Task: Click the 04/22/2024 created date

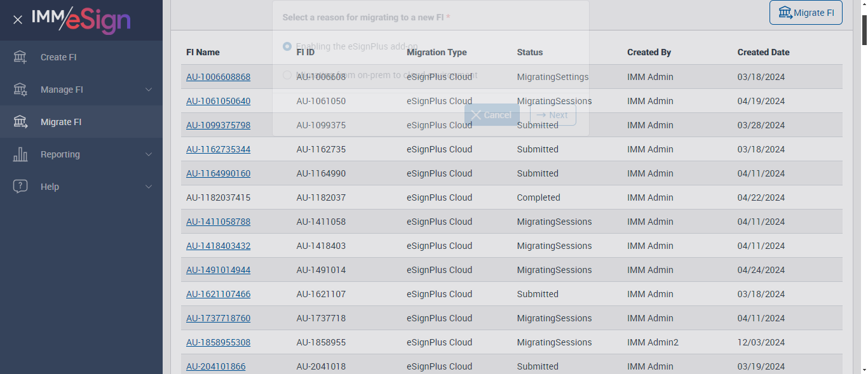Action: [761, 197]
